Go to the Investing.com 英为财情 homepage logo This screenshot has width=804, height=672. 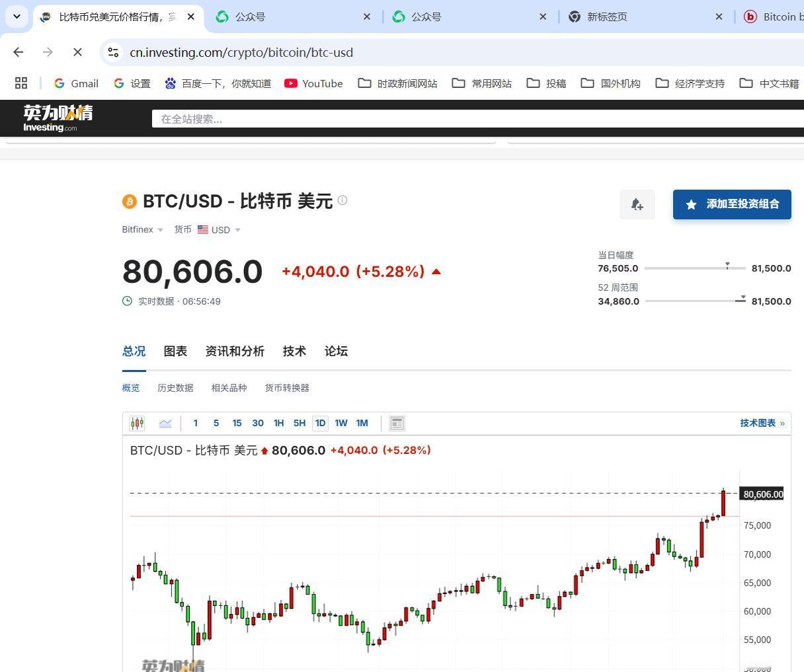58,118
